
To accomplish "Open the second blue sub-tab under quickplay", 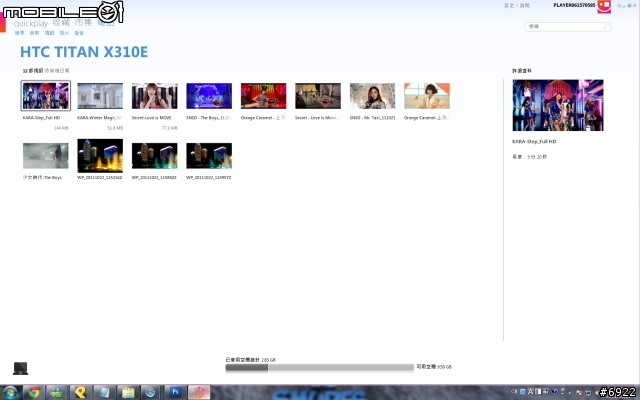I will coord(34,33).
